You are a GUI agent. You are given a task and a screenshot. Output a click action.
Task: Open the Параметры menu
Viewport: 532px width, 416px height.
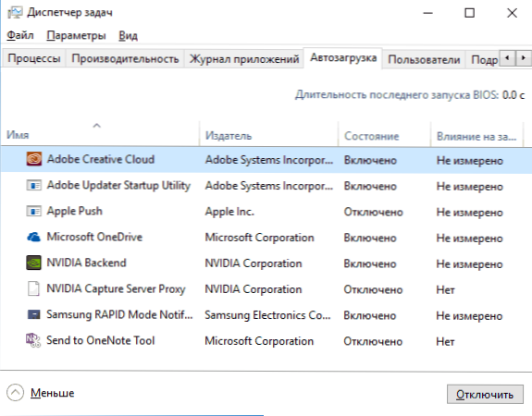point(76,35)
